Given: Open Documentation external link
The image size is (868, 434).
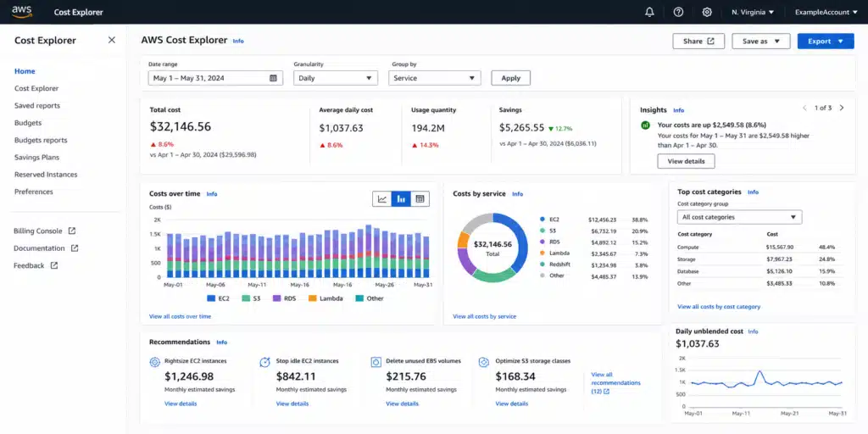Looking at the screenshot, I should pos(46,248).
